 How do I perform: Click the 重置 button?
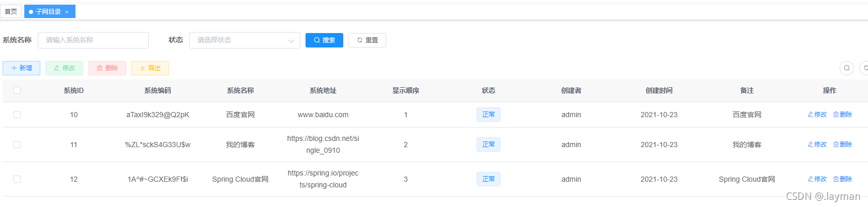pyautogui.click(x=367, y=40)
